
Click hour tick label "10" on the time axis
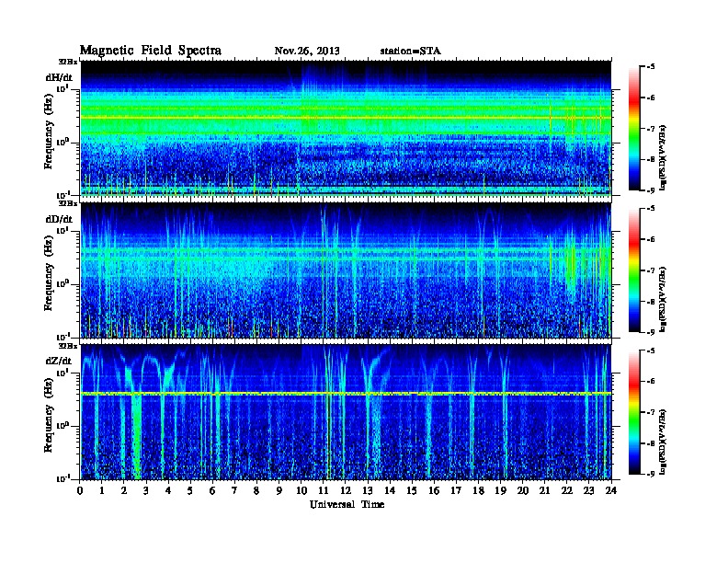(301, 490)
